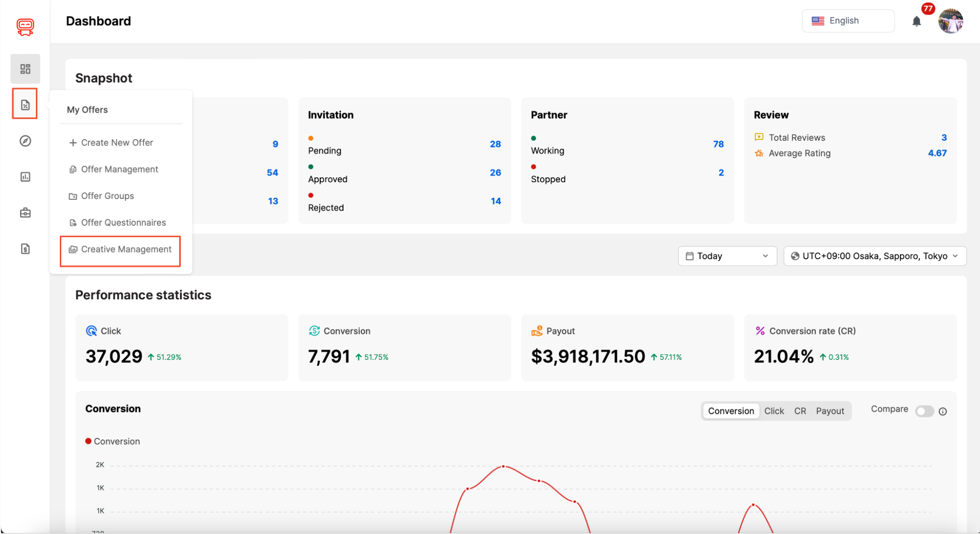Click the notification bell icon
The height and width of the screenshot is (534, 980).
(916, 22)
